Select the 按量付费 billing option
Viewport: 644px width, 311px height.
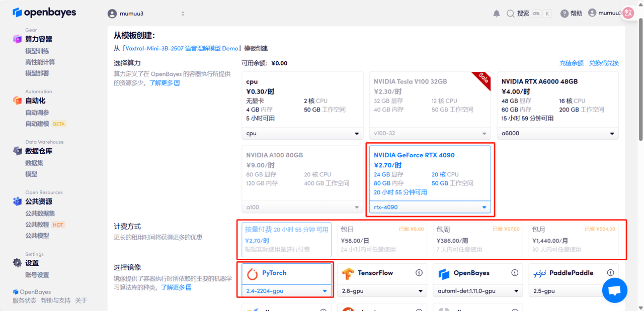pyautogui.click(x=286, y=239)
